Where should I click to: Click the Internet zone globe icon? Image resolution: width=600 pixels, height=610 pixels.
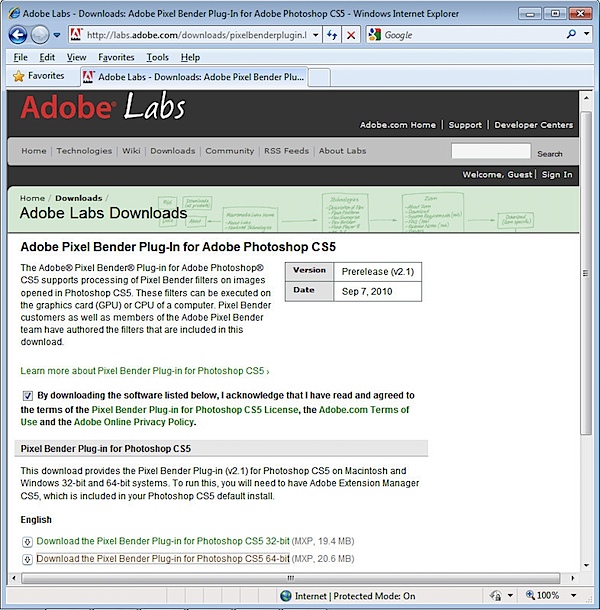(286, 596)
